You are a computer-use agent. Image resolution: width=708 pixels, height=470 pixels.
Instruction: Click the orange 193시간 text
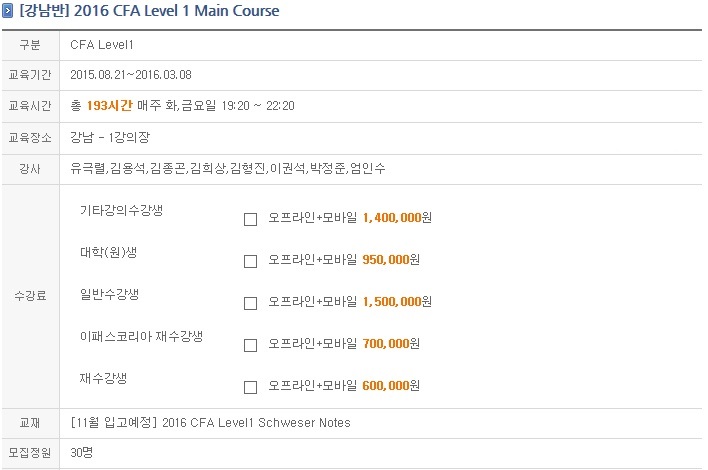[109, 106]
